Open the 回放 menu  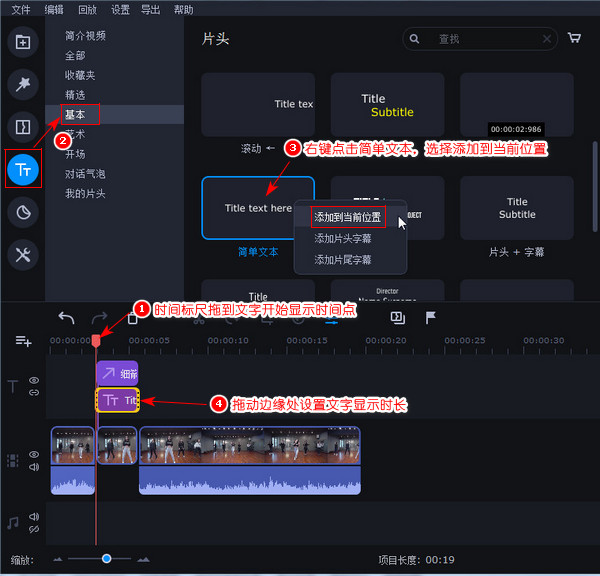pyautogui.click(x=87, y=10)
